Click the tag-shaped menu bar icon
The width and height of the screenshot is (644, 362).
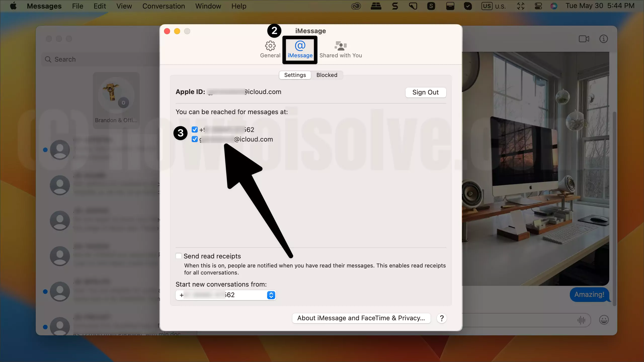click(413, 6)
